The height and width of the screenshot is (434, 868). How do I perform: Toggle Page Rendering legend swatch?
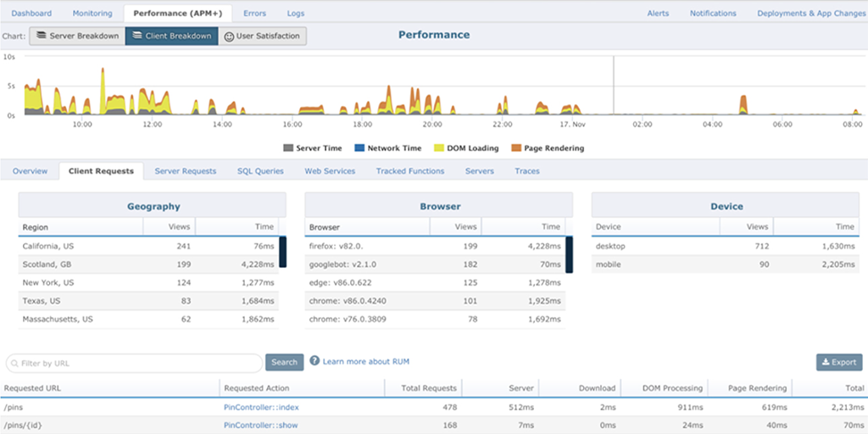[516, 148]
